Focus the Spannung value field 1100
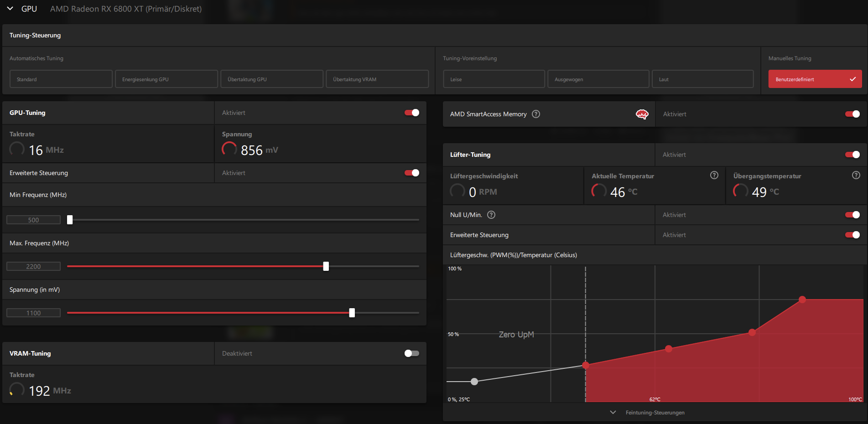Screen dimensions: 868x424 (x=33, y=313)
